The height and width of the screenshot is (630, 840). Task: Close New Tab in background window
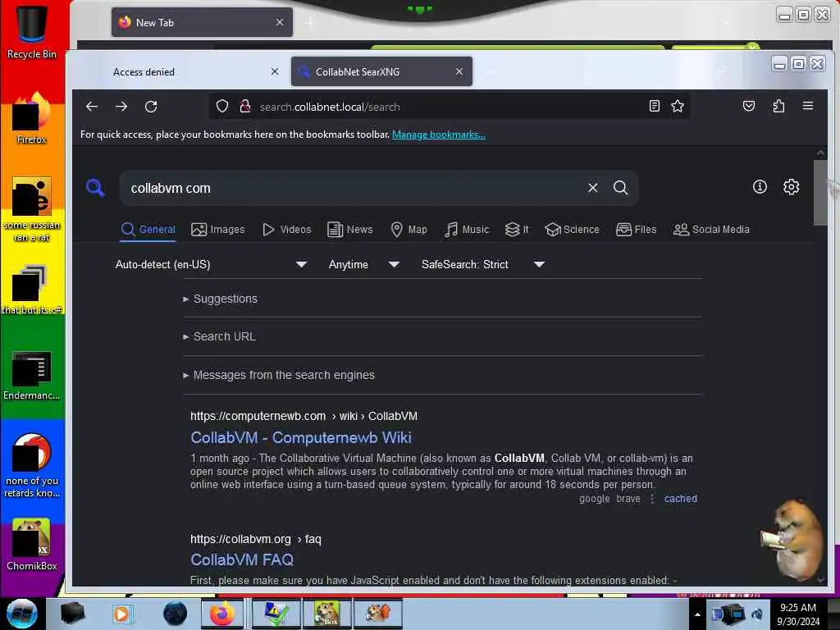click(x=280, y=22)
